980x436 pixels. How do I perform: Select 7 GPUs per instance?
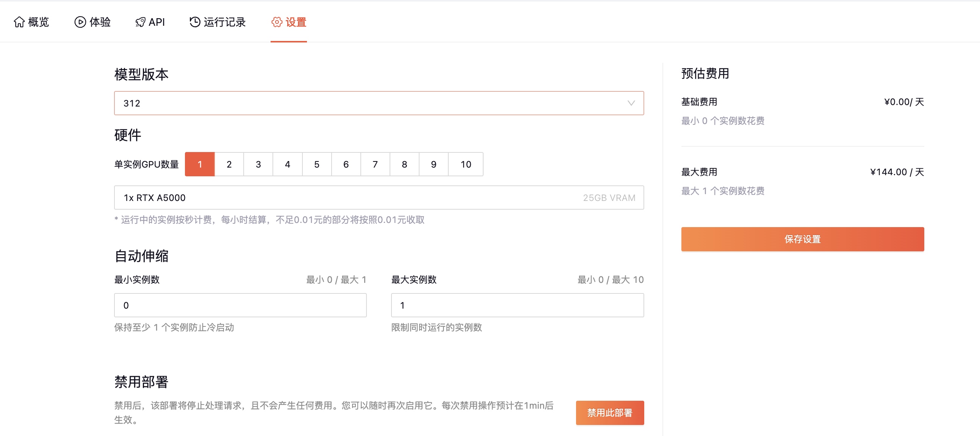point(375,165)
